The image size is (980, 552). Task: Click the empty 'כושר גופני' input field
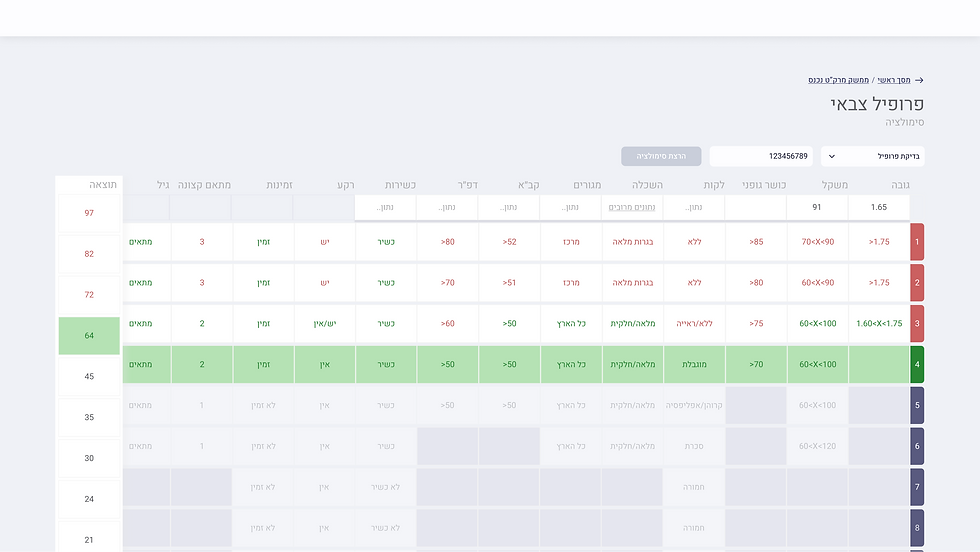pyautogui.click(x=756, y=207)
